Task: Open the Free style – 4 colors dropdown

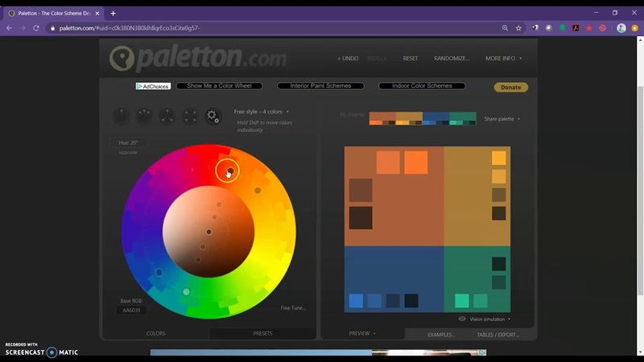Action: coord(261,112)
